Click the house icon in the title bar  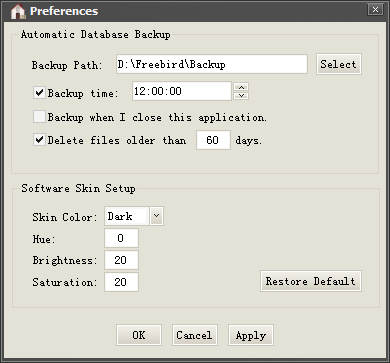pos(18,11)
